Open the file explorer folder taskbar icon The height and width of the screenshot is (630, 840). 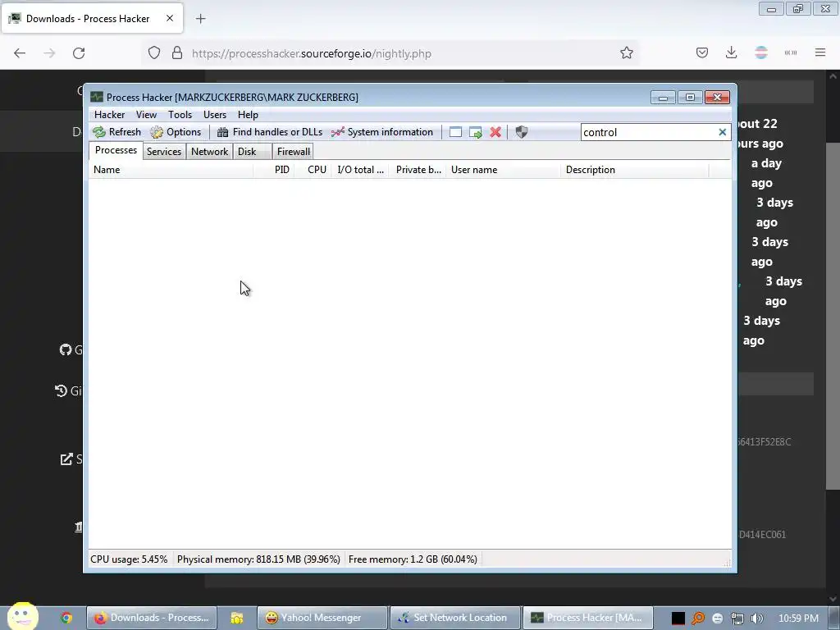click(237, 618)
